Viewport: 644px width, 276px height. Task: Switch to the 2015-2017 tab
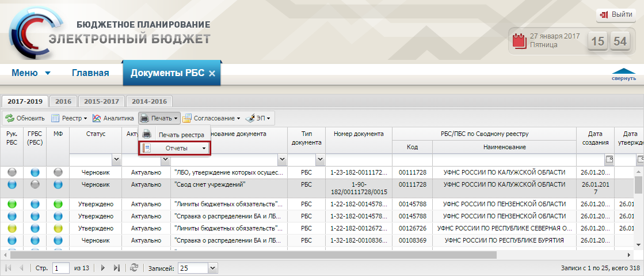pos(101,101)
